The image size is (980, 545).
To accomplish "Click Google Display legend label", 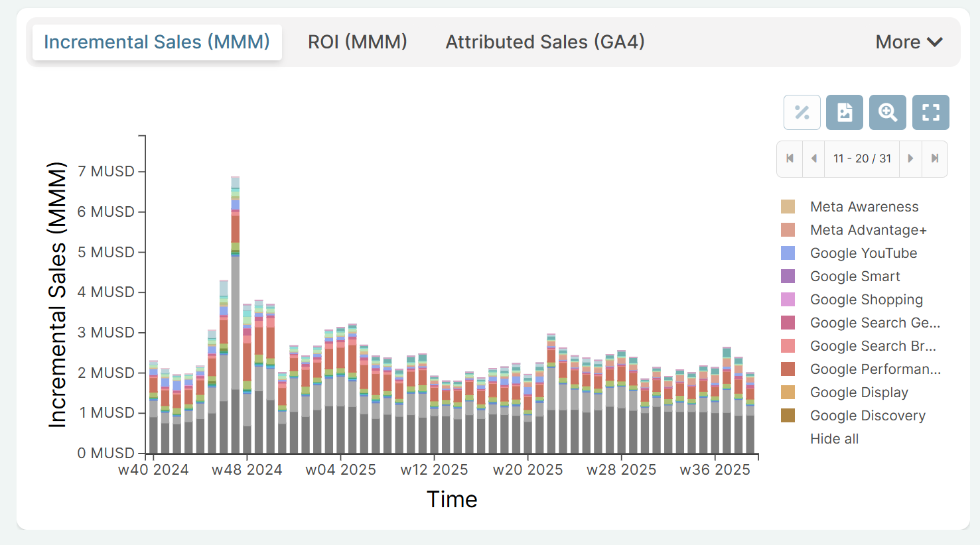I will [859, 393].
